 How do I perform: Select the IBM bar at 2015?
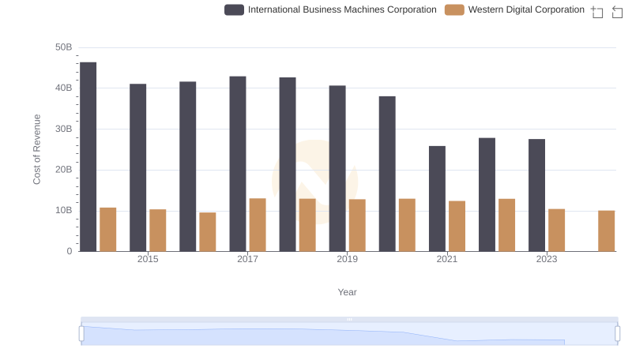pyautogui.click(x=137, y=167)
